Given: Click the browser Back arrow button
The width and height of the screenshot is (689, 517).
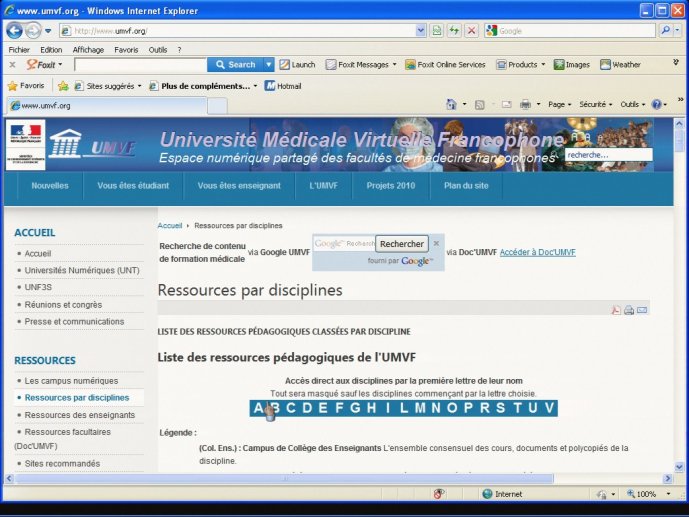Looking at the screenshot, I should click(14, 31).
